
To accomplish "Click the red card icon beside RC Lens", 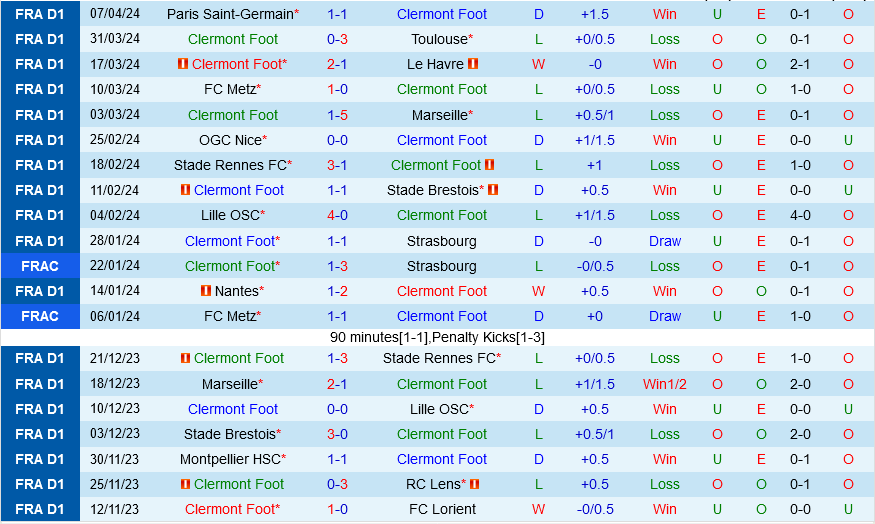I will point(474,484).
